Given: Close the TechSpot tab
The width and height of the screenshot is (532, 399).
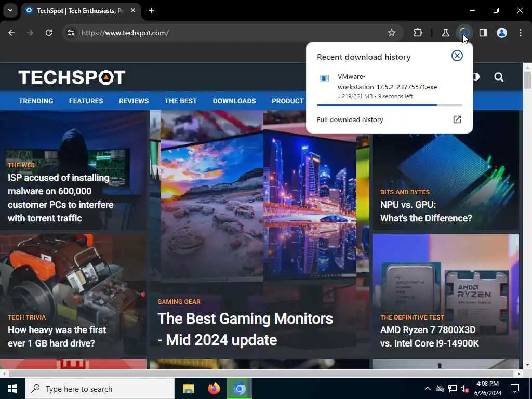Looking at the screenshot, I should click(134, 10).
